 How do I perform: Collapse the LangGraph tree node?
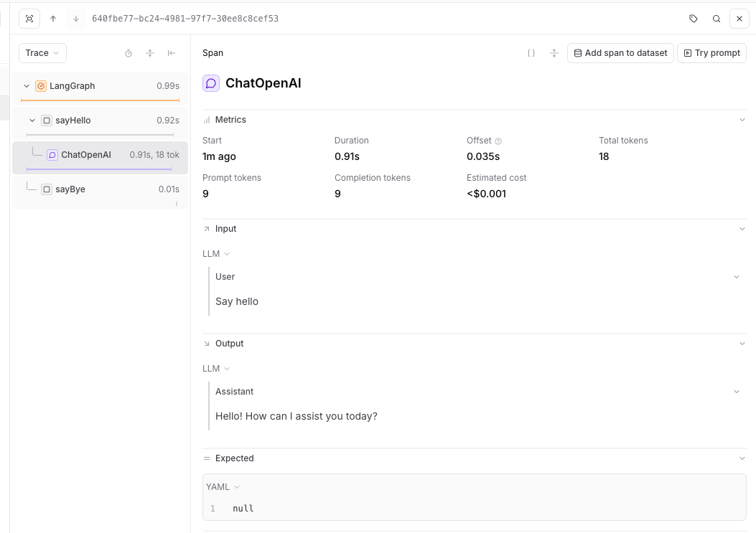27,86
